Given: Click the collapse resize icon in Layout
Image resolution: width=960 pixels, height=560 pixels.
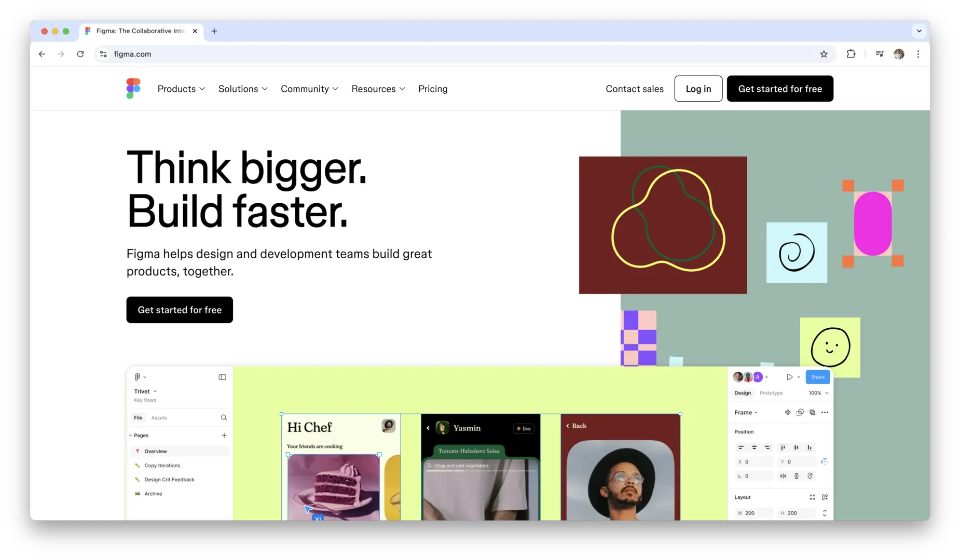Looking at the screenshot, I should click(812, 497).
